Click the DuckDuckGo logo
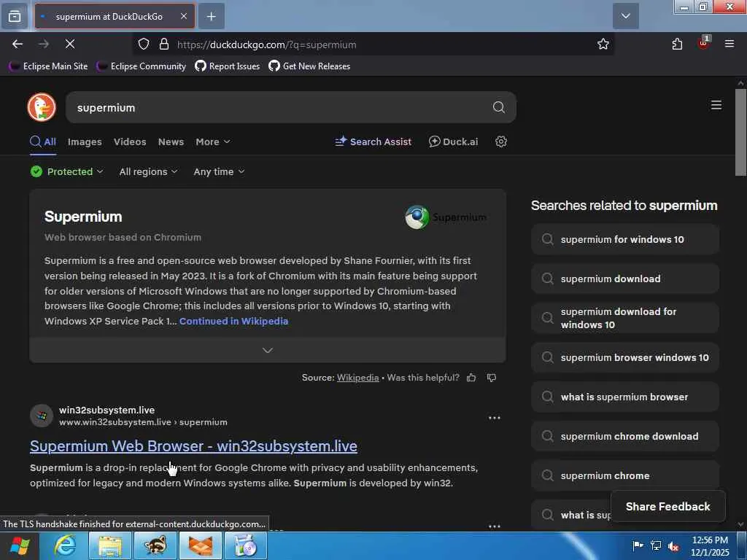747x560 pixels. coord(42,107)
